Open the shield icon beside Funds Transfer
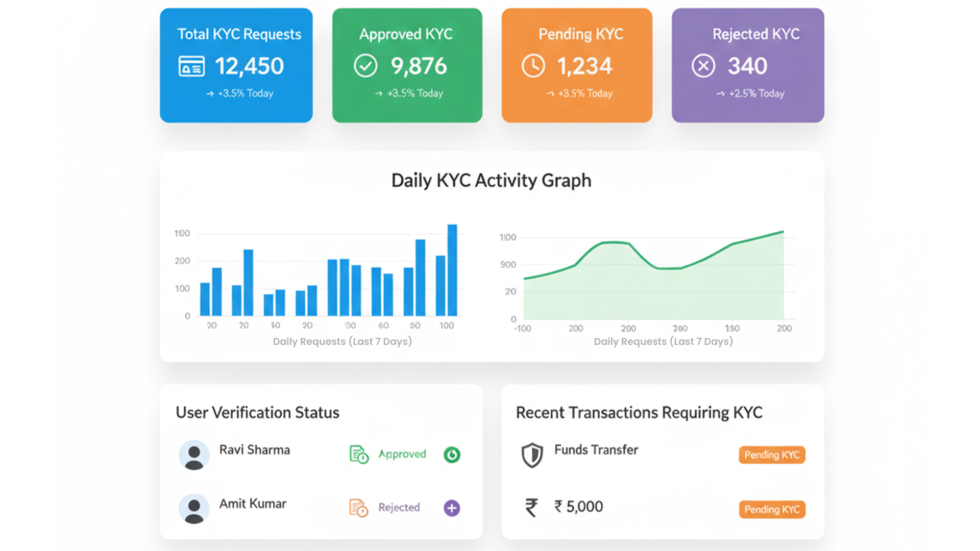 pos(531,455)
